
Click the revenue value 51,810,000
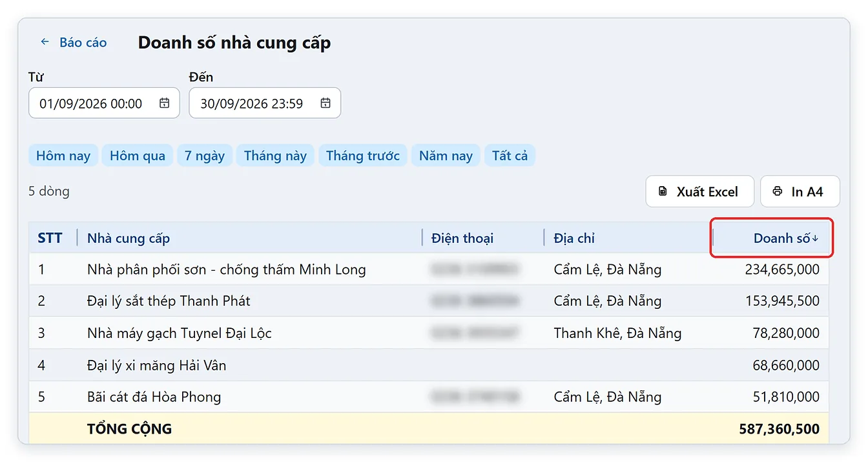point(786,397)
